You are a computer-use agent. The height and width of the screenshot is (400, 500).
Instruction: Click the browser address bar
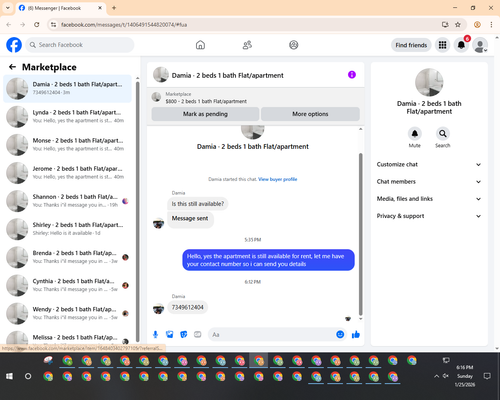coord(247,25)
